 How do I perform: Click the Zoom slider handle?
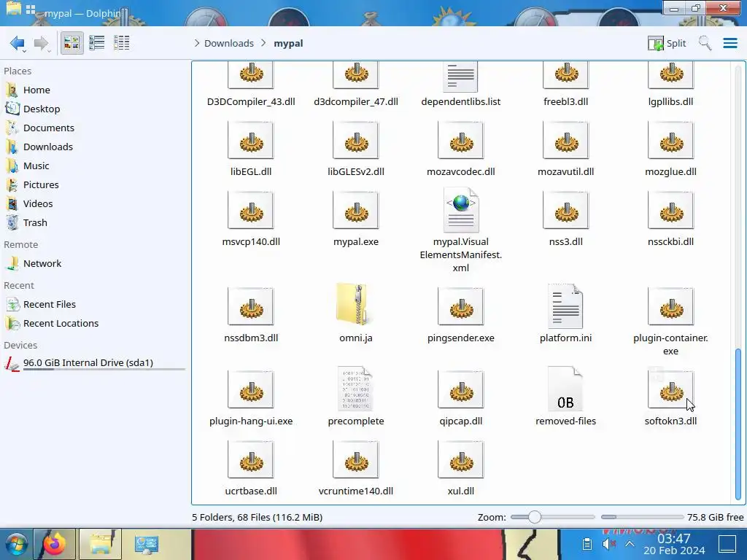coord(535,517)
